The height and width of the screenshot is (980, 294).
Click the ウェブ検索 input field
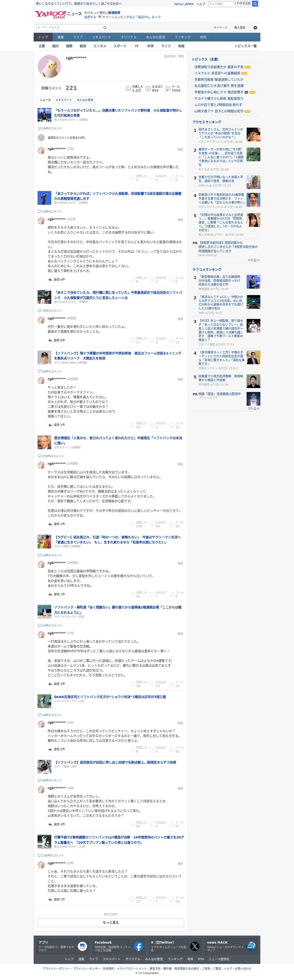point(220,4)
